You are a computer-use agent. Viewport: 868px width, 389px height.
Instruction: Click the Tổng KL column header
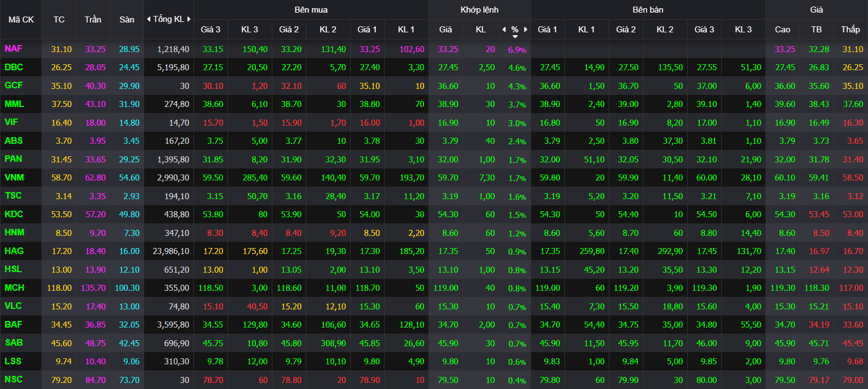[169, 19]
